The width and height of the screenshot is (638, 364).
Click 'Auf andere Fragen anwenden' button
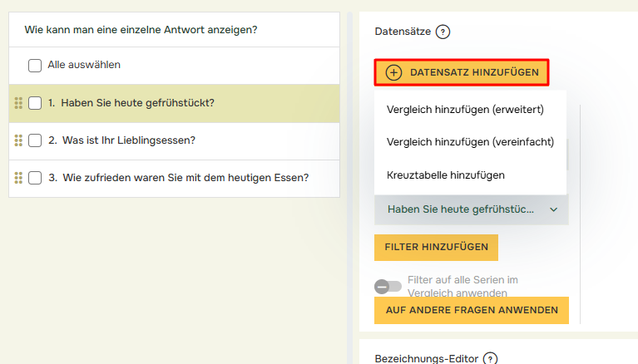tap(471, 310)
